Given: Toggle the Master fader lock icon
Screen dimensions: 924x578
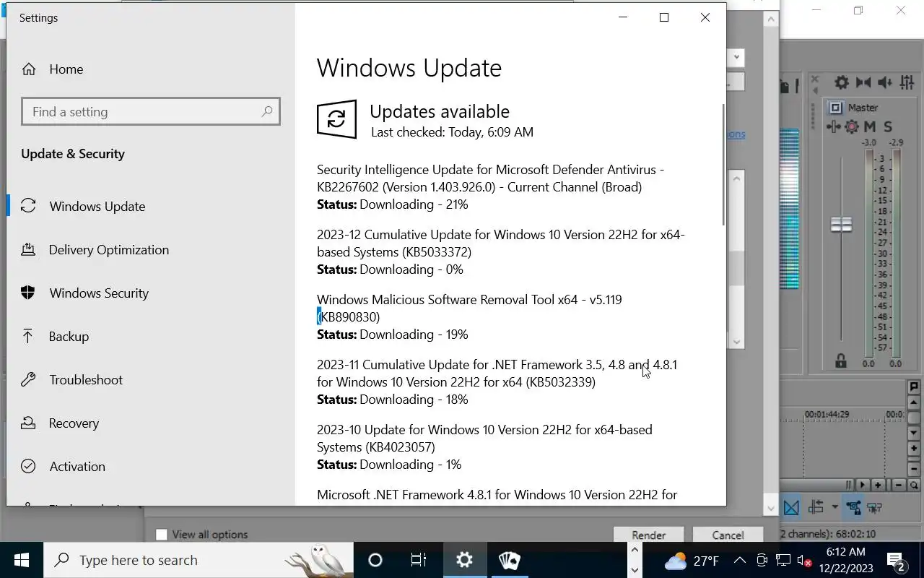Looking at the screenshot, I should [841, 360].
